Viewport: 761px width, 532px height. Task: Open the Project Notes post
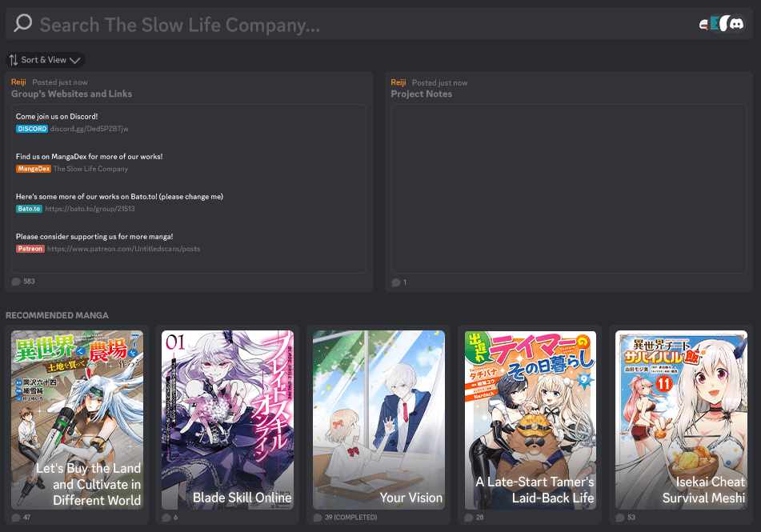pyautogui.click(x=421, y=94)
